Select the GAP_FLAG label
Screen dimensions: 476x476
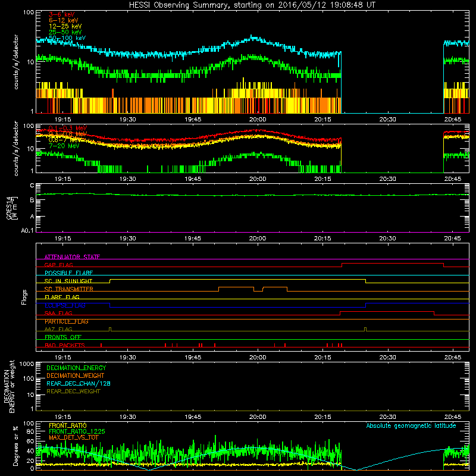point(58,265)
